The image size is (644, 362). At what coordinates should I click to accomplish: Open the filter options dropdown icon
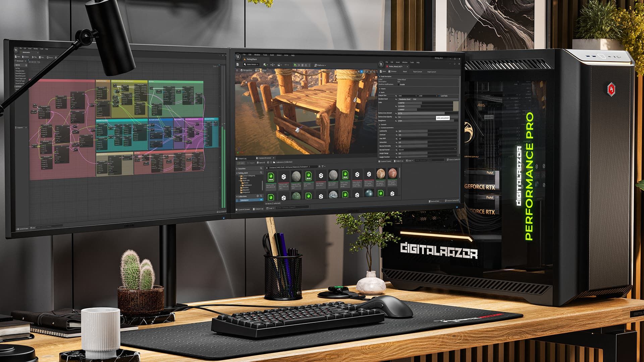tap(323, 166)
